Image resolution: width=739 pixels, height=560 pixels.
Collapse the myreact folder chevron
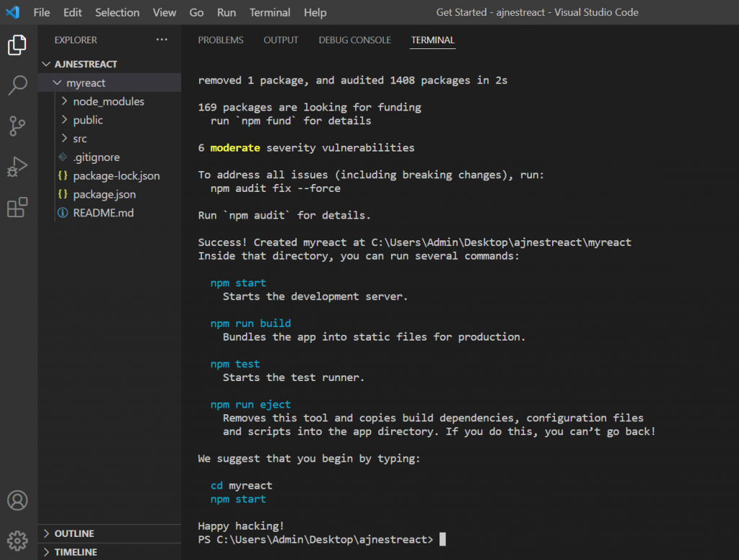tap(57, 82)
